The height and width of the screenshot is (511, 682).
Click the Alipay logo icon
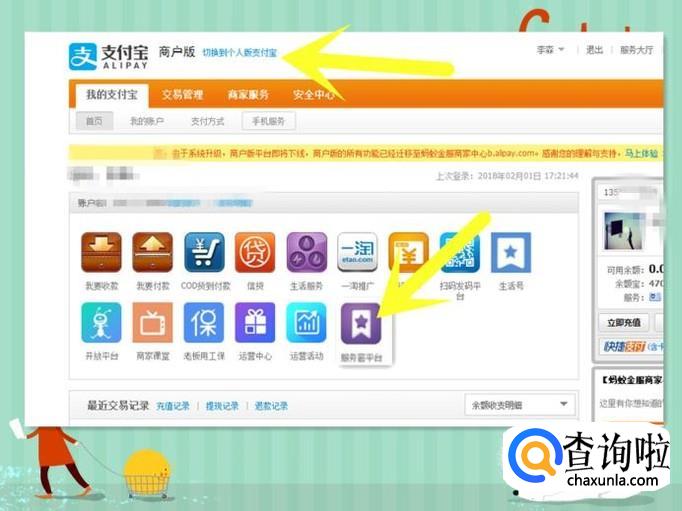point(83,57)
